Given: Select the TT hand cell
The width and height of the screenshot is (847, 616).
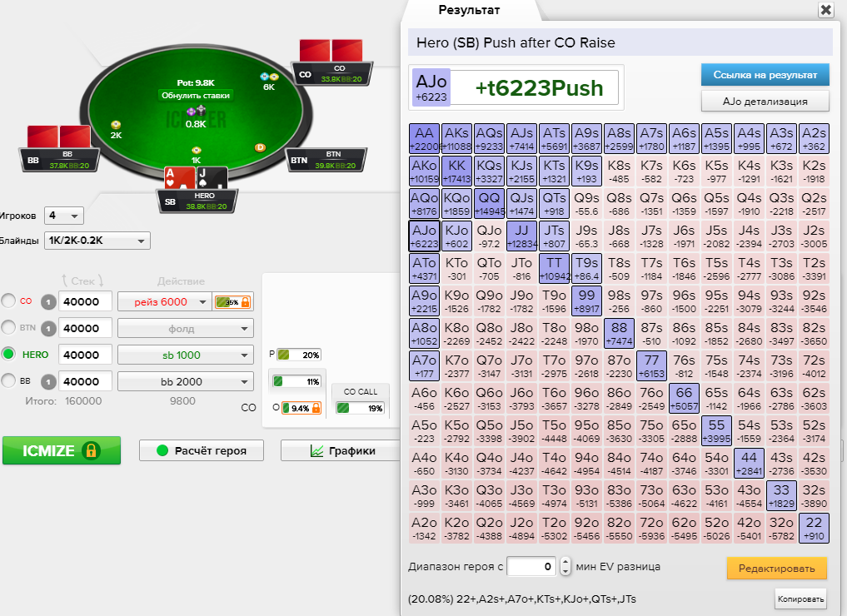Looking at the screenshot, I should tap(554, 268).
